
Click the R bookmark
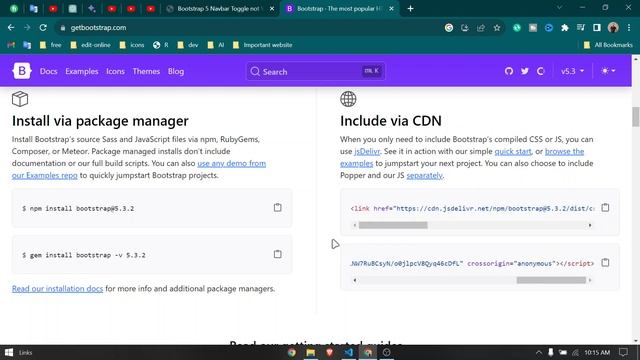click(x=160, y=45)
